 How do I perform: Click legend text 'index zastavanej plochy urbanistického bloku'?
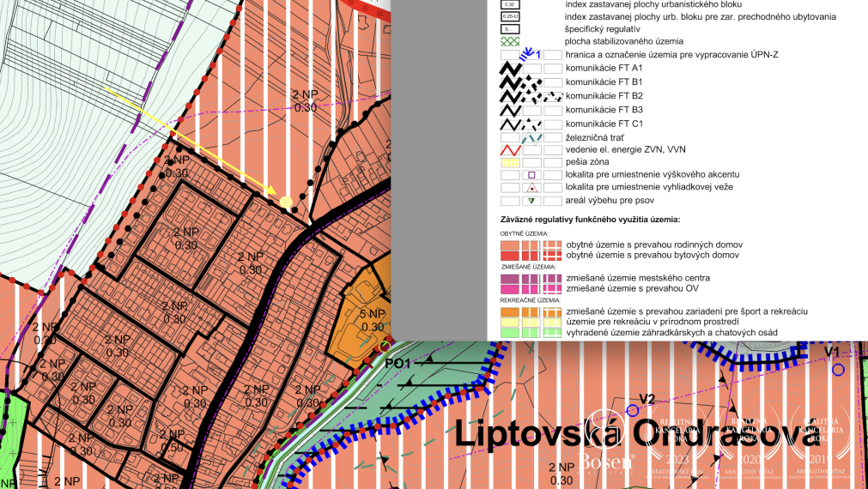pos(653,4)
